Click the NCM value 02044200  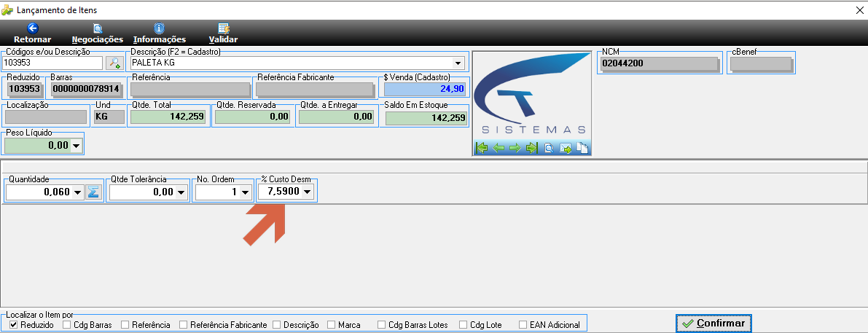[658, 63]
